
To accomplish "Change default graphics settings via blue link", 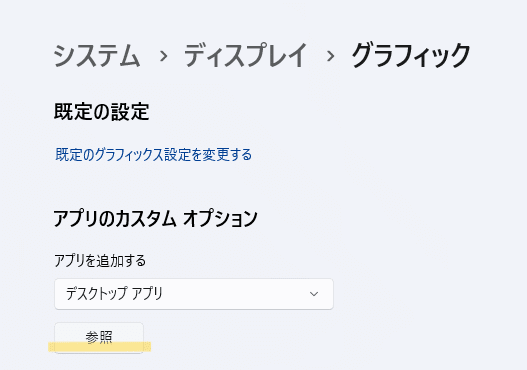I will coord(154,155).
